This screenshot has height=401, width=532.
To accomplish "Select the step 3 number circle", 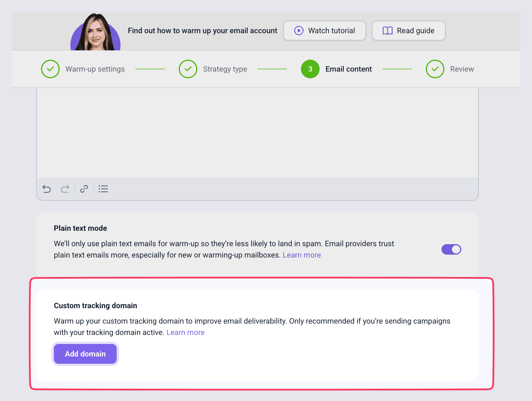I will click(310, 69).
